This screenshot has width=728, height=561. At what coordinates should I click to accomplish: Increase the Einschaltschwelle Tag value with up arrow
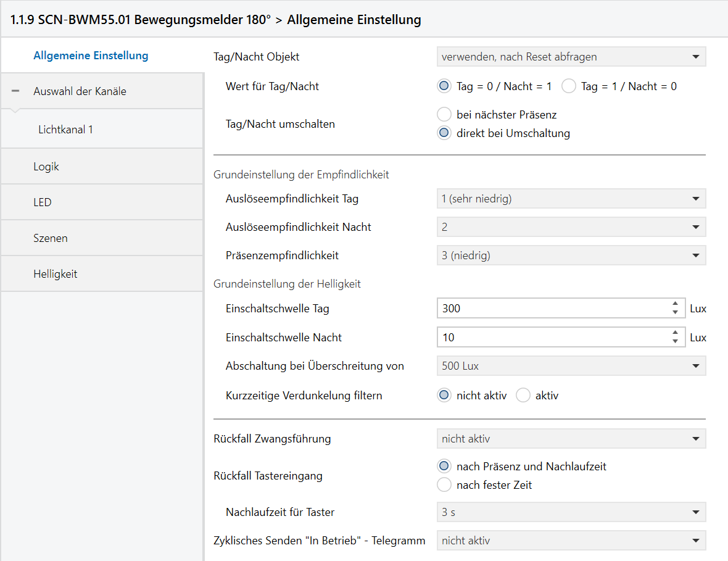[676, 304]
